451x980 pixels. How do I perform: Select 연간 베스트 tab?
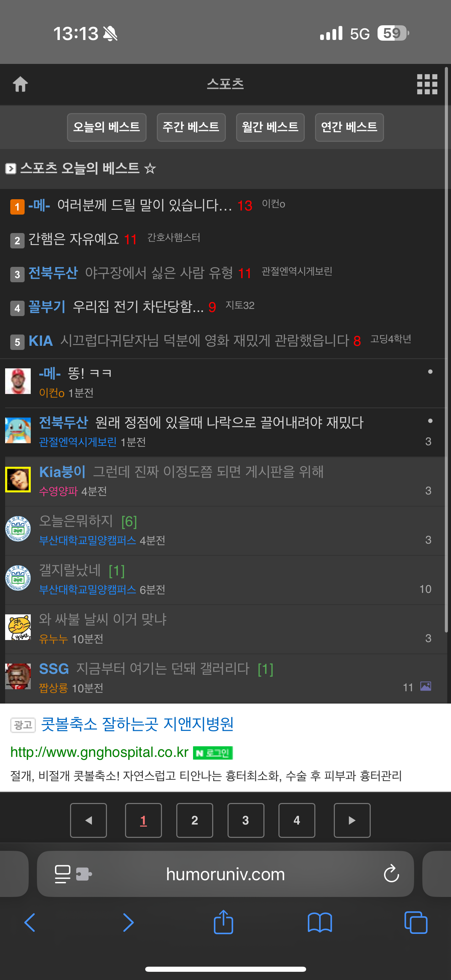(x=349, y=127)
